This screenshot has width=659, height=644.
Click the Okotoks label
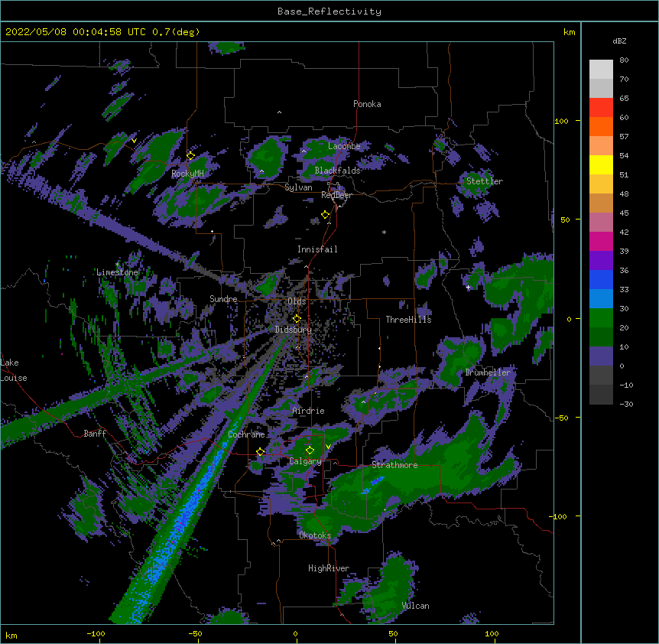point(315,535)
